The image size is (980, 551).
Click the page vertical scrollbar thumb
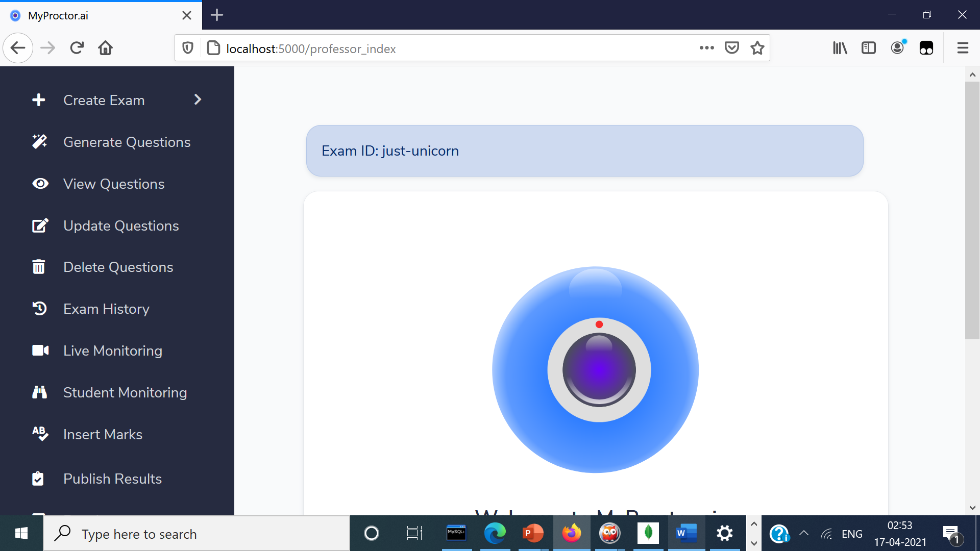coord(972,209)
